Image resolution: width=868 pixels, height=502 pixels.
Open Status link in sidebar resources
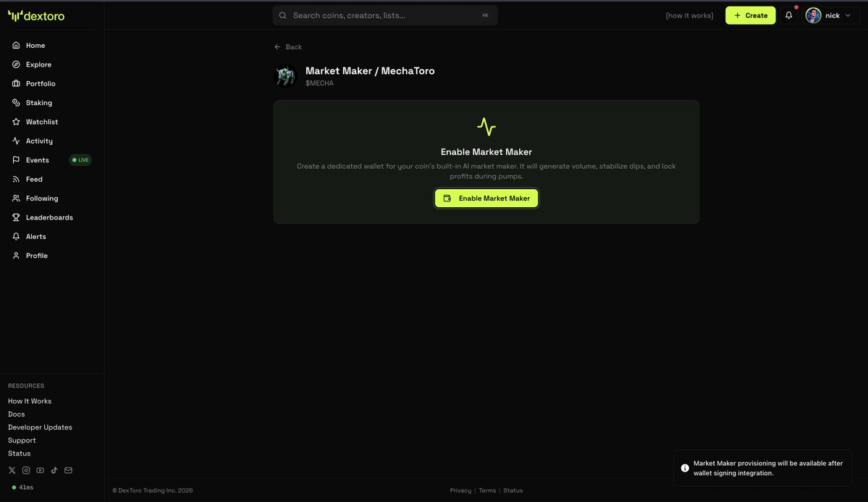pos(19,453)
